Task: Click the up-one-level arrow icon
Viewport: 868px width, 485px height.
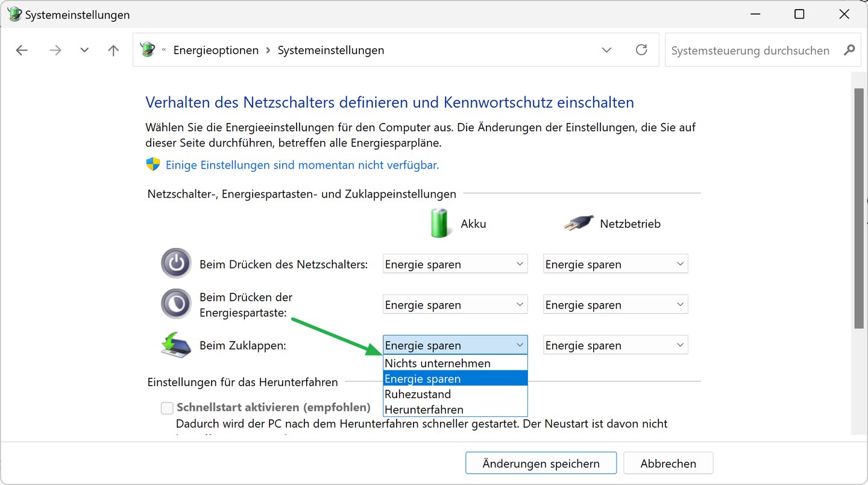Action: point(113,51)
